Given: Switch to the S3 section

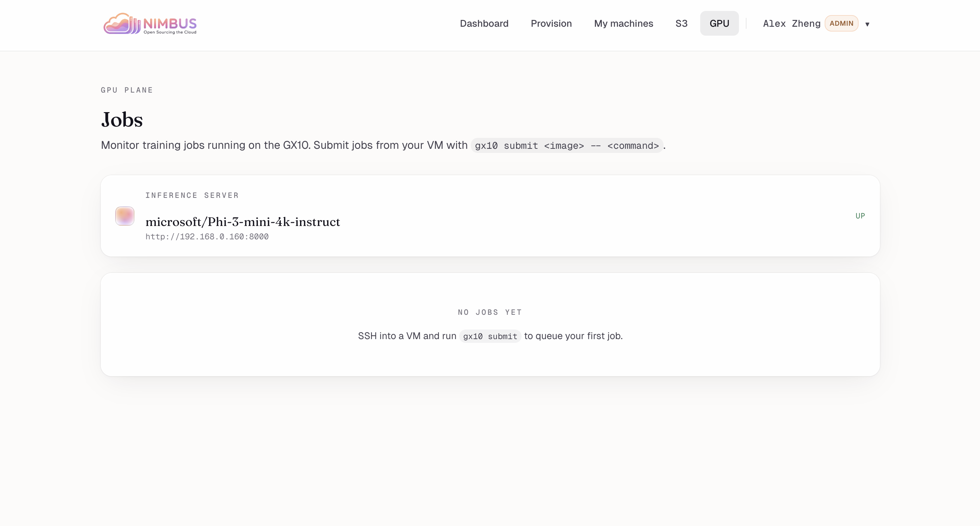Looking at the screenshot, I should [x=681, y=24].
